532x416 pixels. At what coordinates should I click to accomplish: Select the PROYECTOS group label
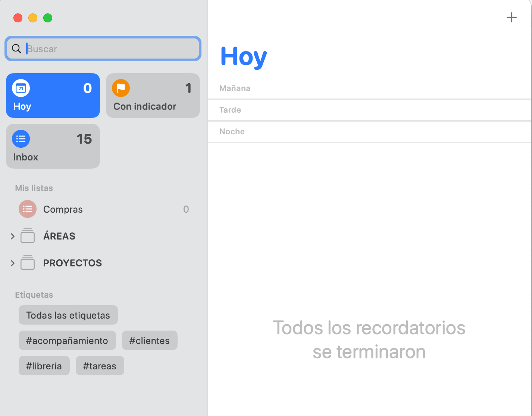pyautogui.click(x=72, y=263)
